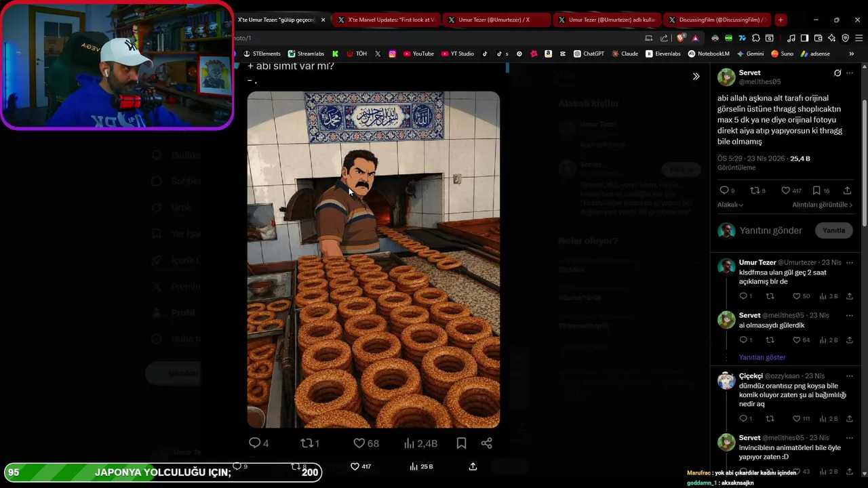Open Elevenlabs bookmark
This screenshot has height=488, width=868.
pos(663,54)
